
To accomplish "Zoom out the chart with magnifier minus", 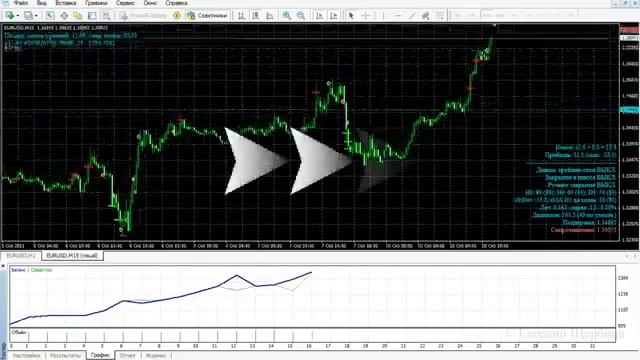I will pos(301,16).
